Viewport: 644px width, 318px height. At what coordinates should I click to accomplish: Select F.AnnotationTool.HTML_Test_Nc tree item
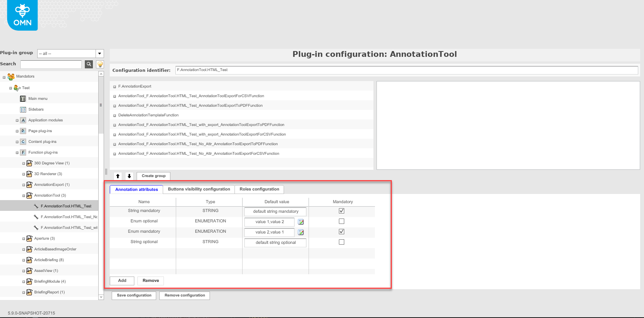pyautogui.click(x=69, y=217)
